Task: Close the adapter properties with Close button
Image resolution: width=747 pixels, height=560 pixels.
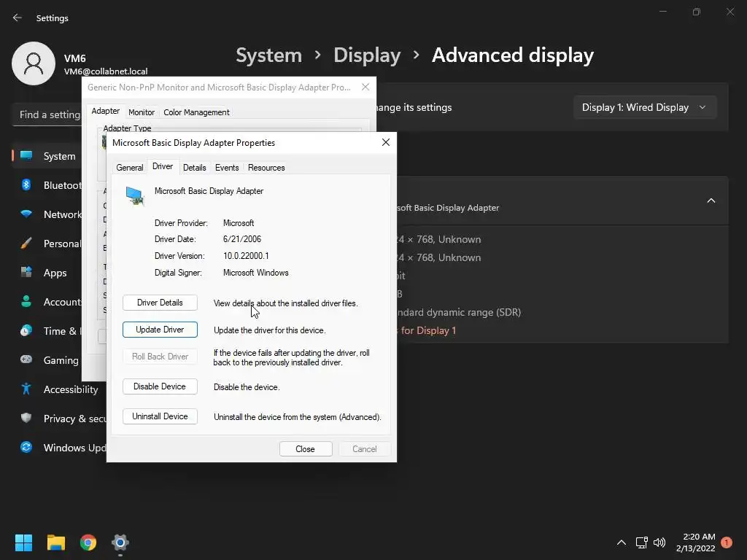Action: 306,449
